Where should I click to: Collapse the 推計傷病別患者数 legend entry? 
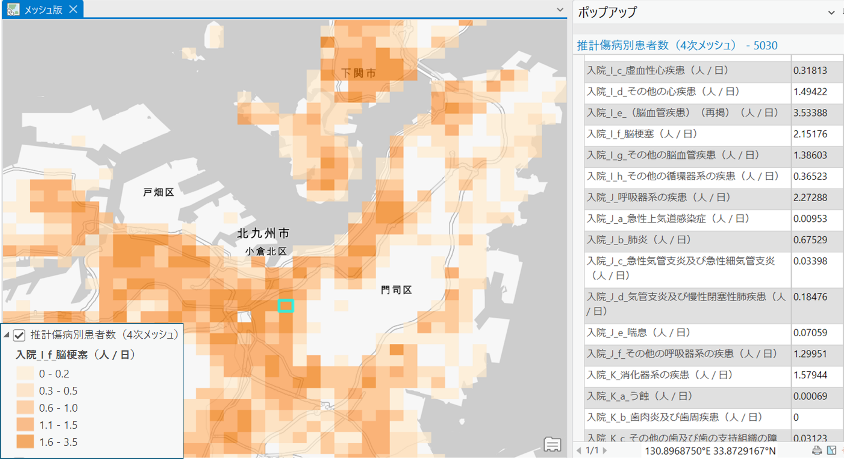pos(7,334)
